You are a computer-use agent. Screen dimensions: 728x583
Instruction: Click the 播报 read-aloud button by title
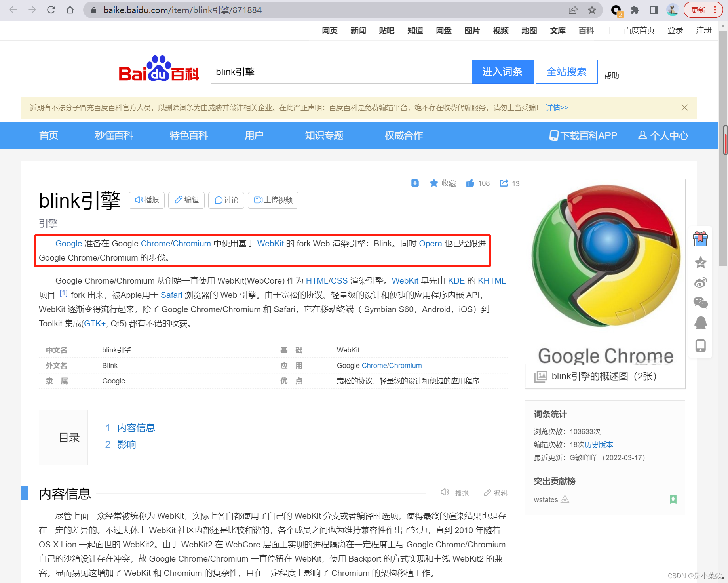pos(147,200)
